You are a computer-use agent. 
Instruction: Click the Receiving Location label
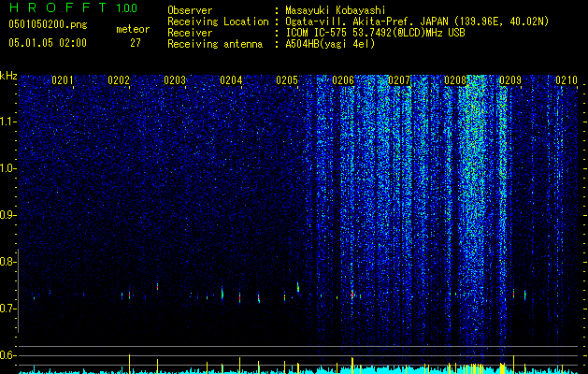(x=218, y=22)
